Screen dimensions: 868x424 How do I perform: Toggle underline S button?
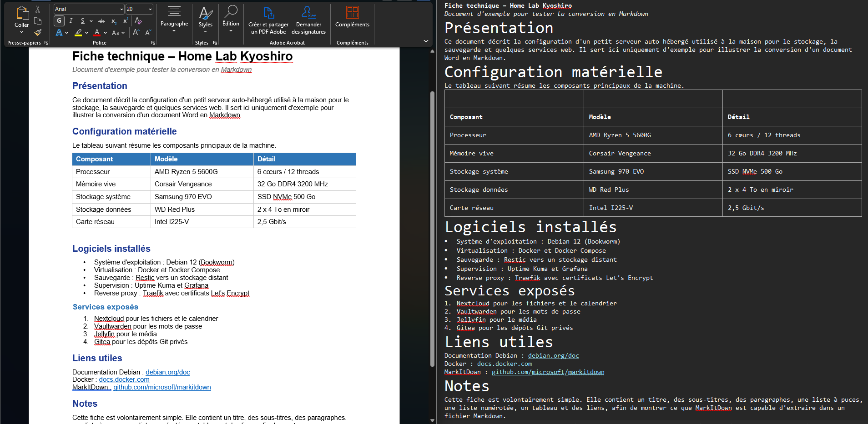[82, 21]
